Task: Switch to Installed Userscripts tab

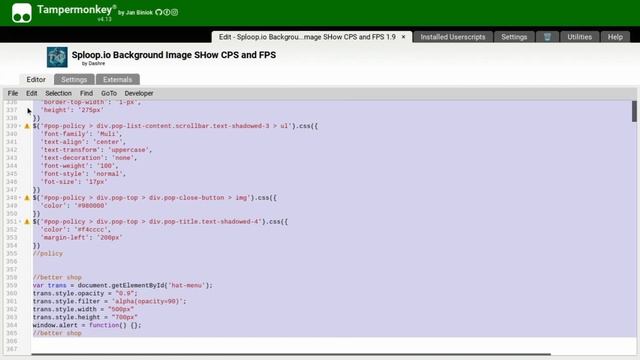Action: (453, 37)
